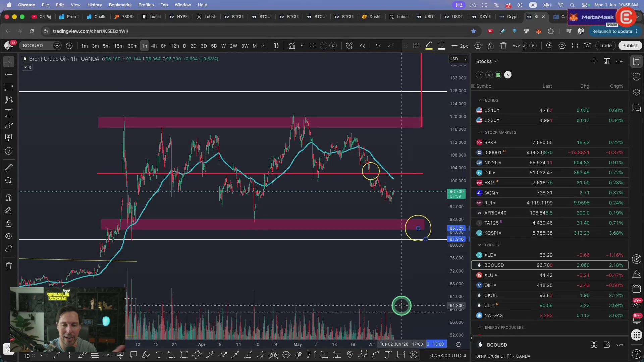644x362 pixels.
Task: Expand the indicators legend showing 3
Action: (x=27, y=68)
